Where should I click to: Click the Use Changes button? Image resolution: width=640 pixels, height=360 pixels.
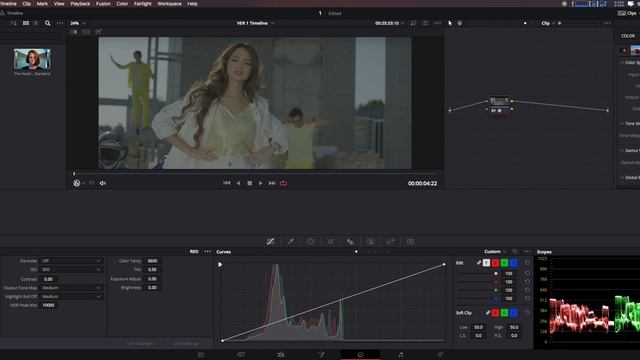140,344
